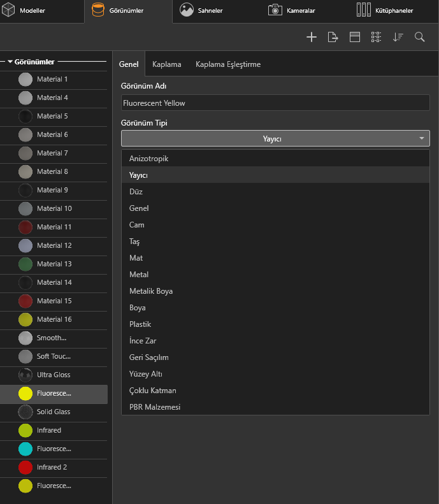Select Material 13 in appearance list
Viewport: 439px width, 504px height.
pos(54,264)
